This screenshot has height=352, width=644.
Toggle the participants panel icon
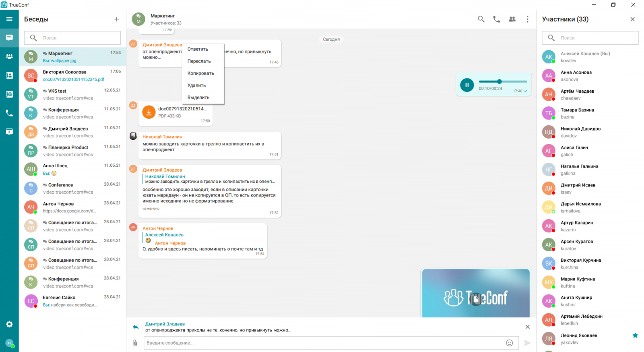coord(512,19)
